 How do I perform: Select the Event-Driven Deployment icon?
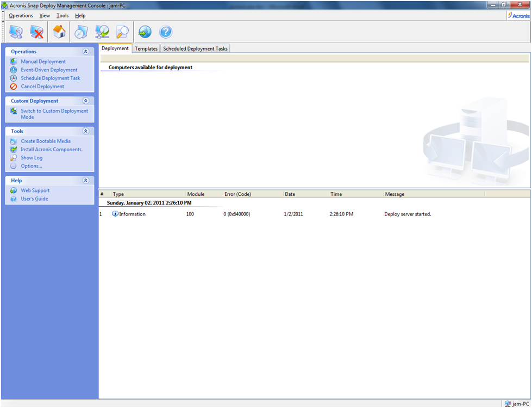13,70
